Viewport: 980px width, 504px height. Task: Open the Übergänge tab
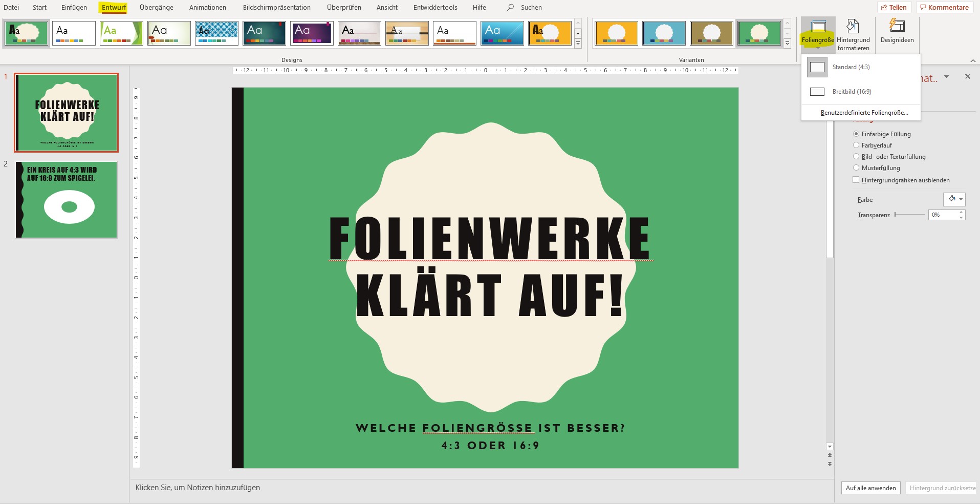156,7
